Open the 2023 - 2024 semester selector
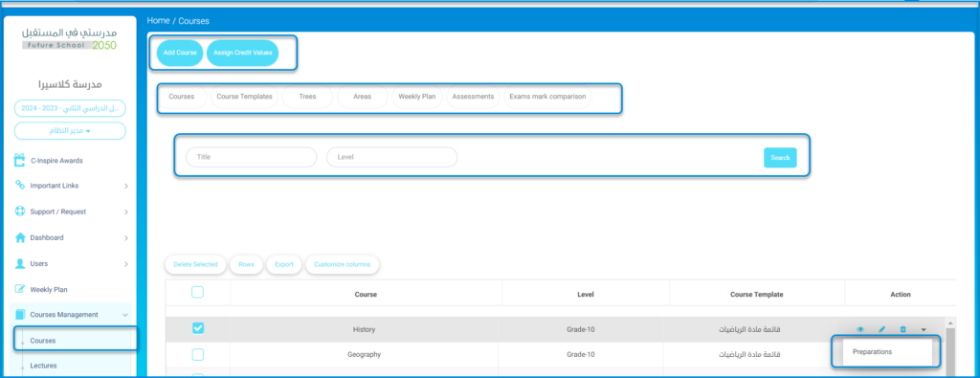Screen dimensions: 980x378 (x=70, y=108)
